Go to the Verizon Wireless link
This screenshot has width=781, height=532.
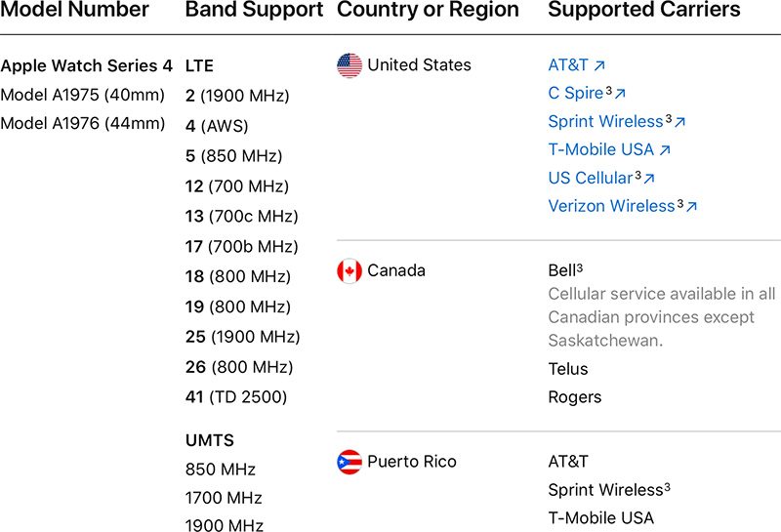(x=611, y=206)
